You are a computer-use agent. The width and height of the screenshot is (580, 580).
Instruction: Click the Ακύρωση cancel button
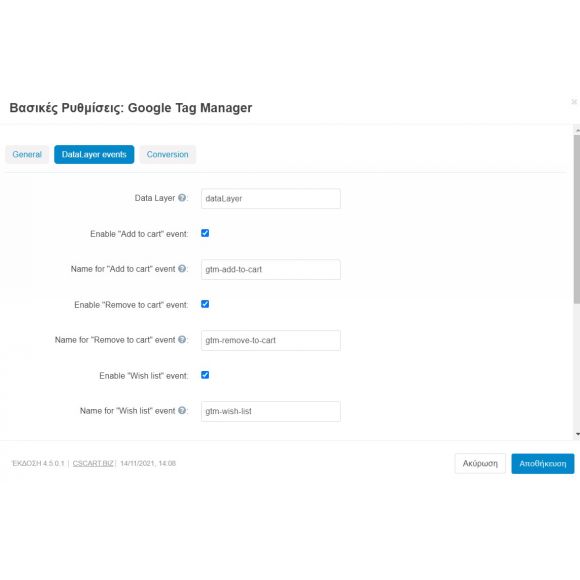tap(480, 463)
